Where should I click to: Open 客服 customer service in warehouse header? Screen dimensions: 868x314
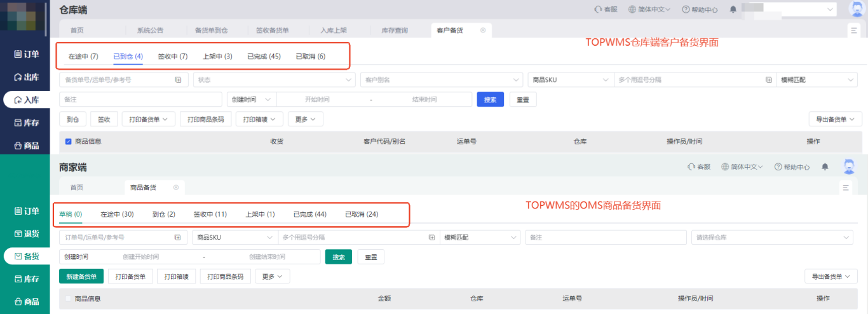[606, 10]
